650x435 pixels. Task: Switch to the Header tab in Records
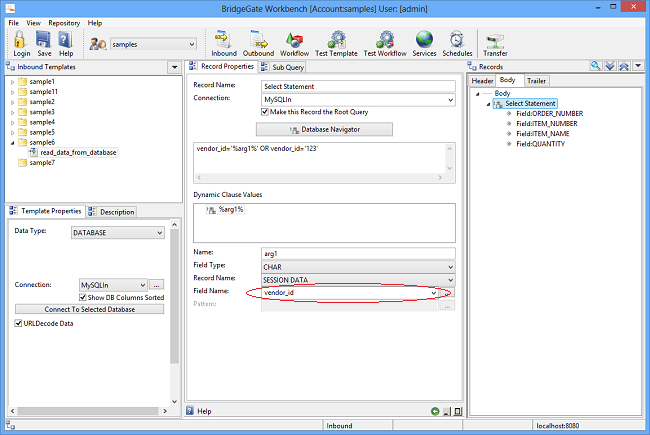(482, 81)
